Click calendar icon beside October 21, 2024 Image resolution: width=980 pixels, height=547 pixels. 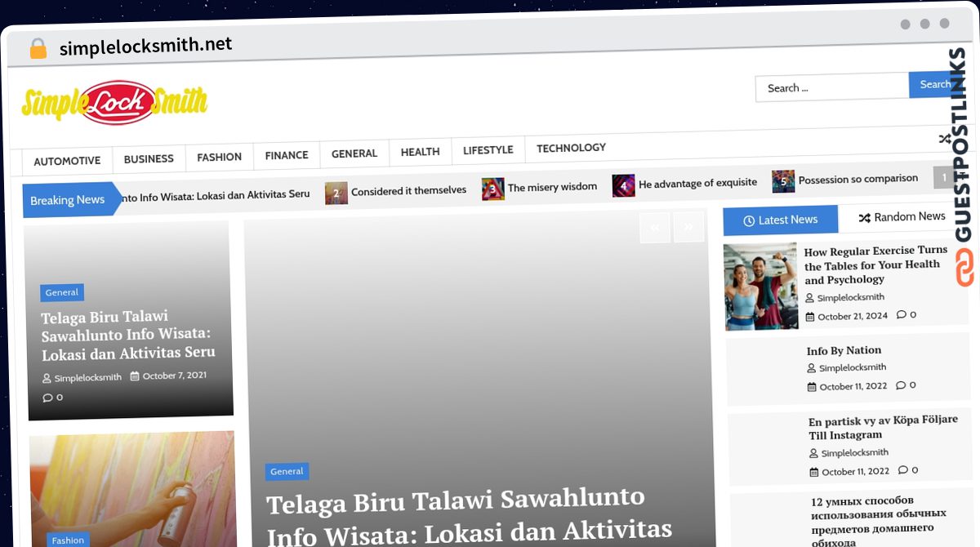click(x=810, y=317)
